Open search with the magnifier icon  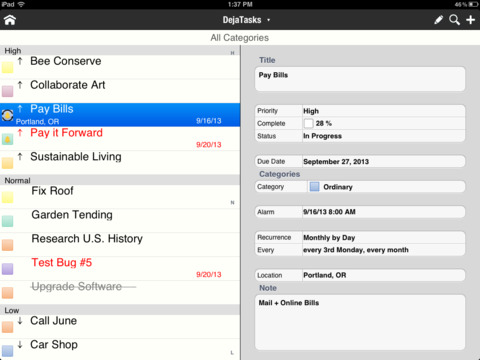tap(454, 20)
